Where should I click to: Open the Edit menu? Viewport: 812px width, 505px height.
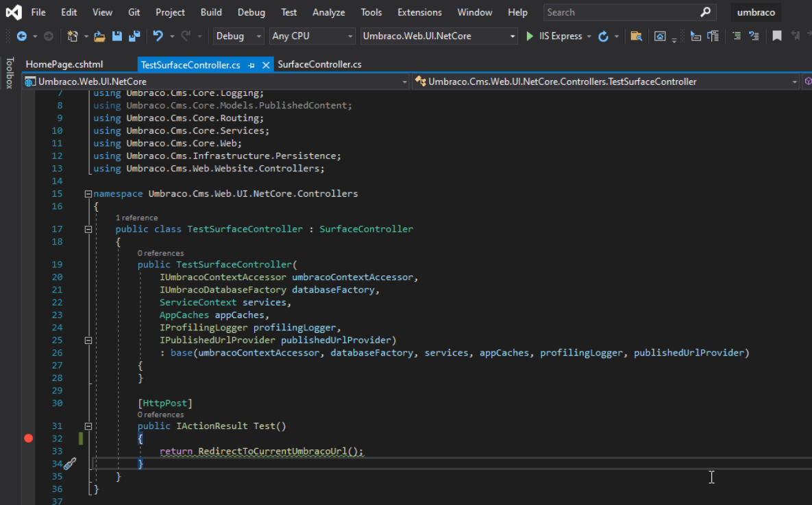[x=69, y=12]
